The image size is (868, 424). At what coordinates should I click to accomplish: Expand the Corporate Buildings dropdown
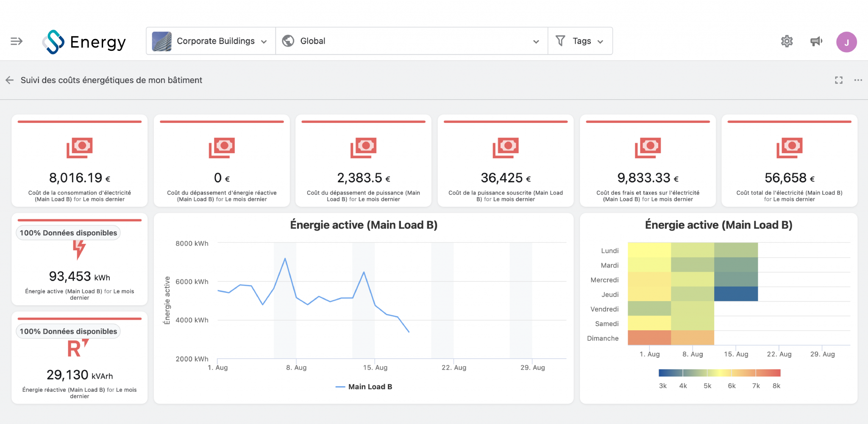click(264, 42)
